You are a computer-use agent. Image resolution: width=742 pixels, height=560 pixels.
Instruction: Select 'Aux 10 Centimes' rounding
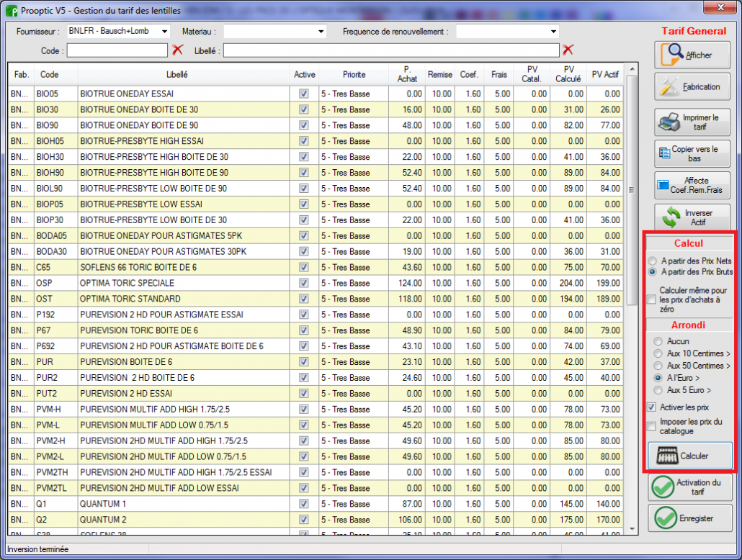[x=658, y=353]
